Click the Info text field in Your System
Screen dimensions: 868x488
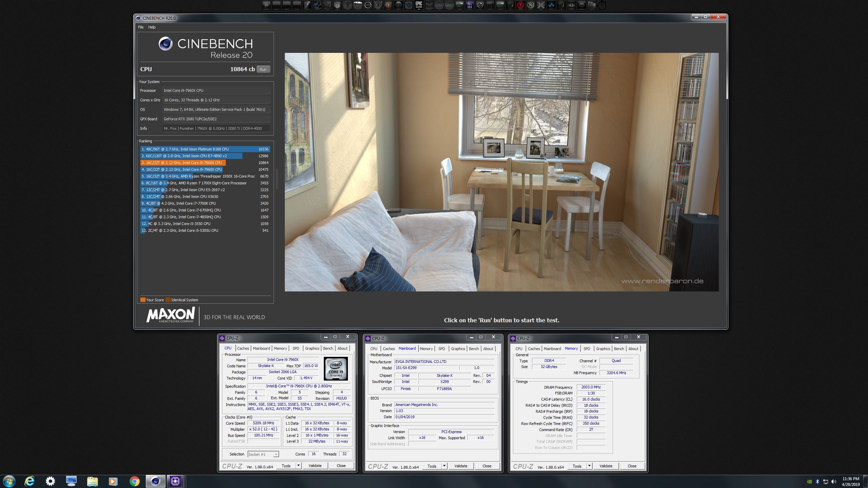[216, 128]
